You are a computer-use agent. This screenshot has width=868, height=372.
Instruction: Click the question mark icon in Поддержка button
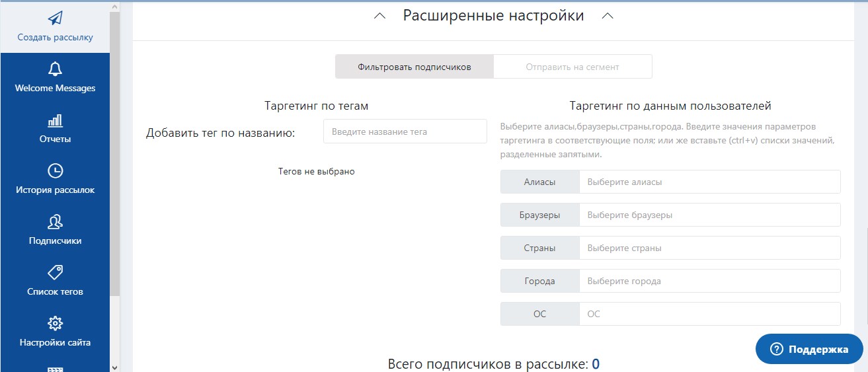[776, 349]
